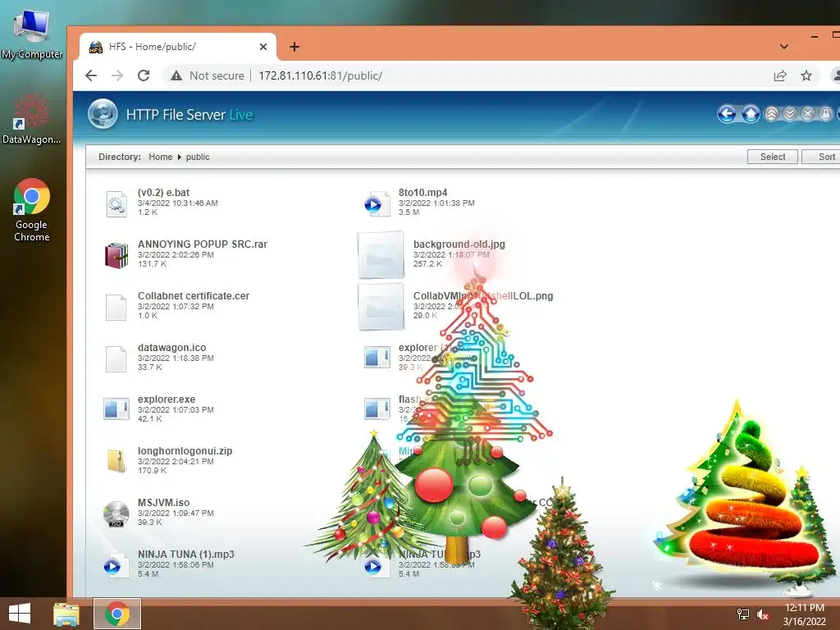Click the CollabVM png thumbnail

point(381,307)
